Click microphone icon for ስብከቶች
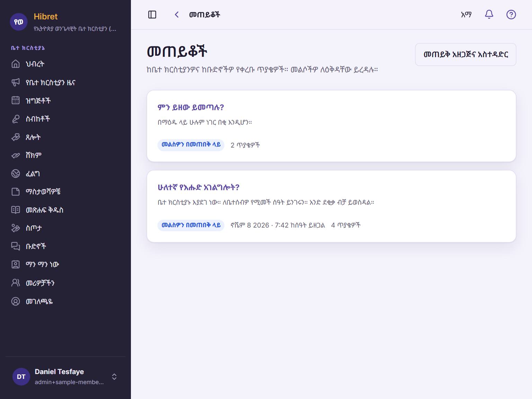The image size is (532, 399). [16, 119]
